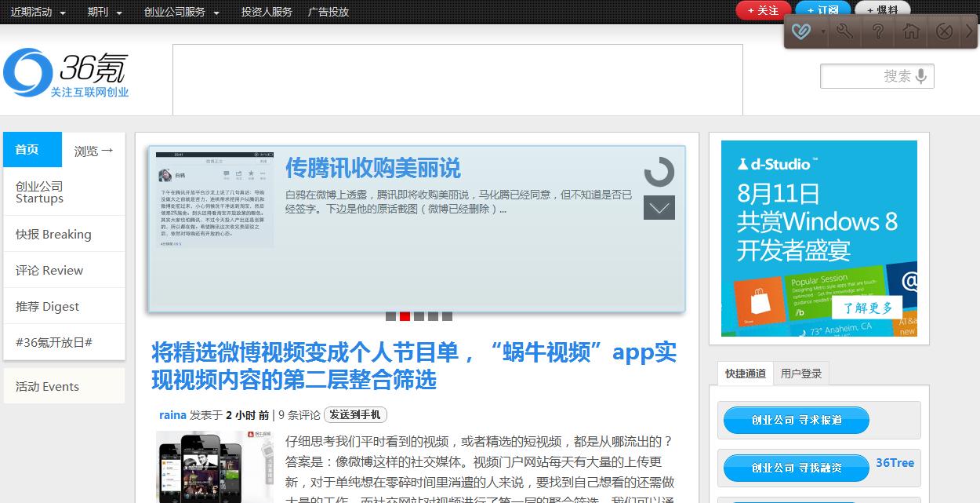
Task: Select the first slider pagination dot
Action: [x=390, y=316]
